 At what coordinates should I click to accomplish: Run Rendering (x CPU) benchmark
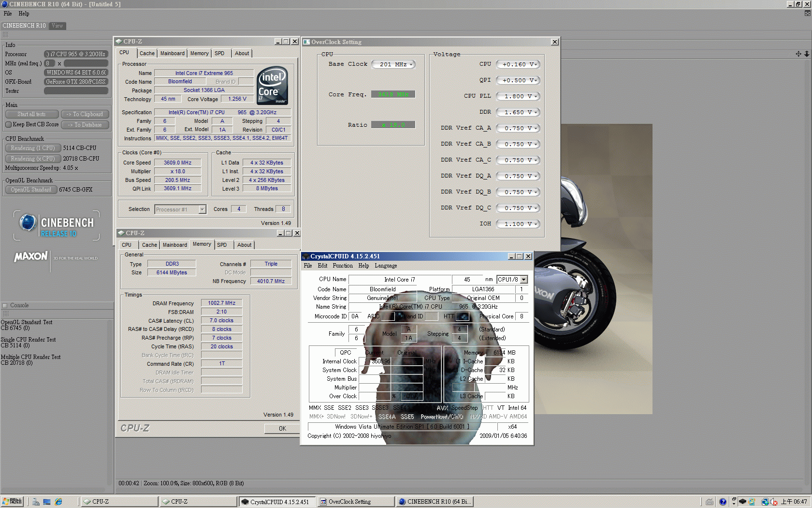coord(33,159)
